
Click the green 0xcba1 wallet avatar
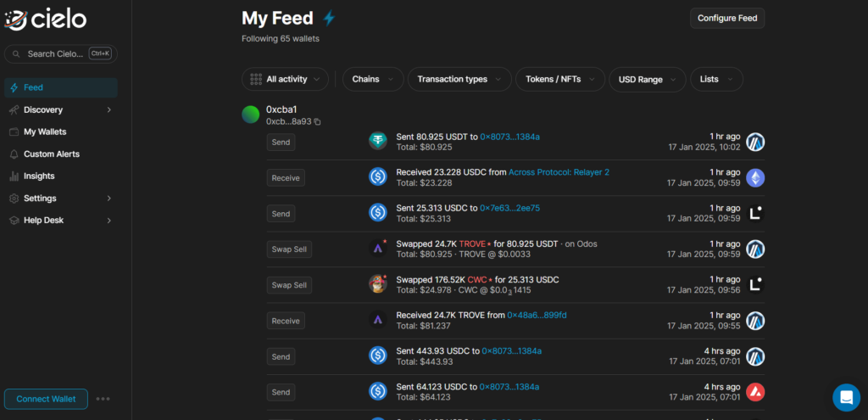click(251, 115)
